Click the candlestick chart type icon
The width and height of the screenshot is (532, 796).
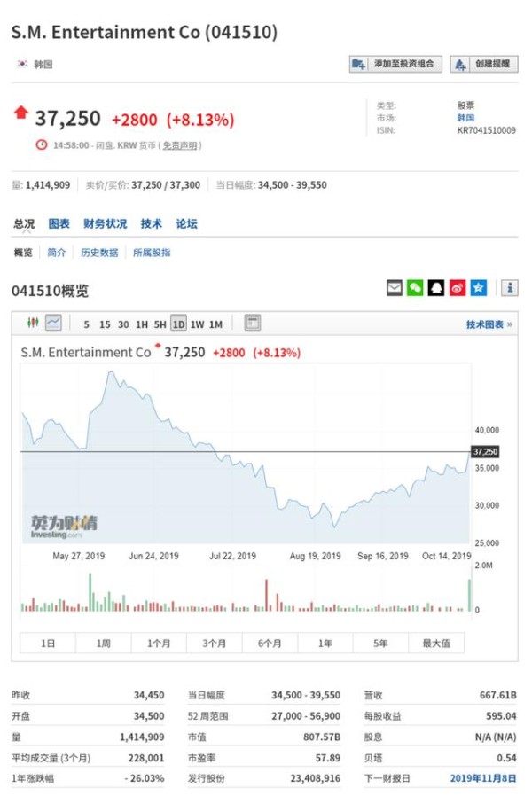coord(33,323)
